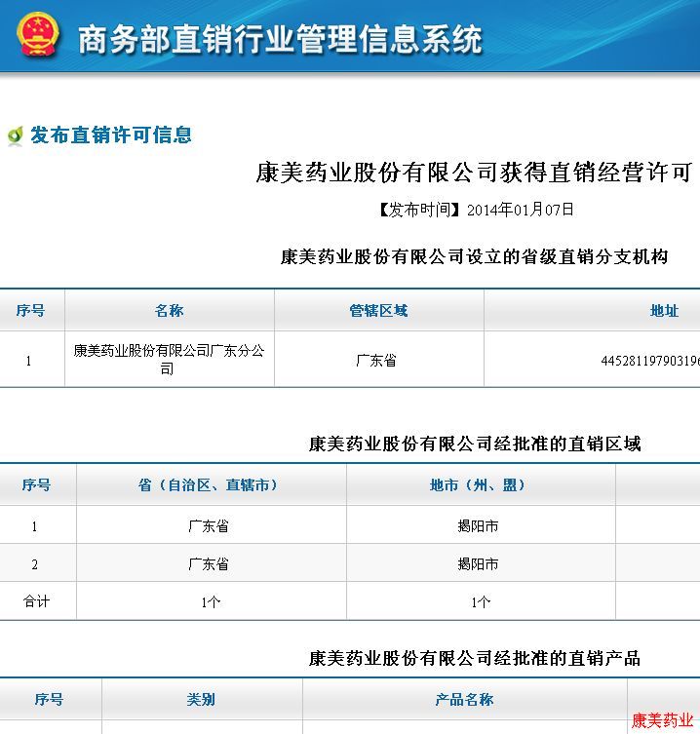Click the 【发布时间】 label
This screenshot has width=700, height=734.
419,210
